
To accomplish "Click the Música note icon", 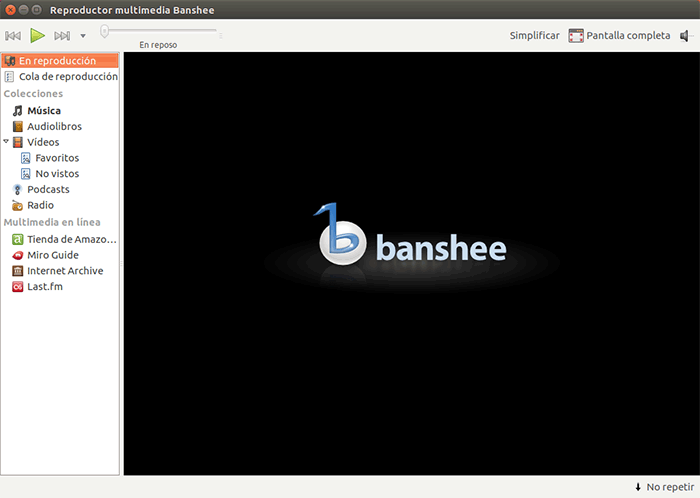I will pos(17,111).
